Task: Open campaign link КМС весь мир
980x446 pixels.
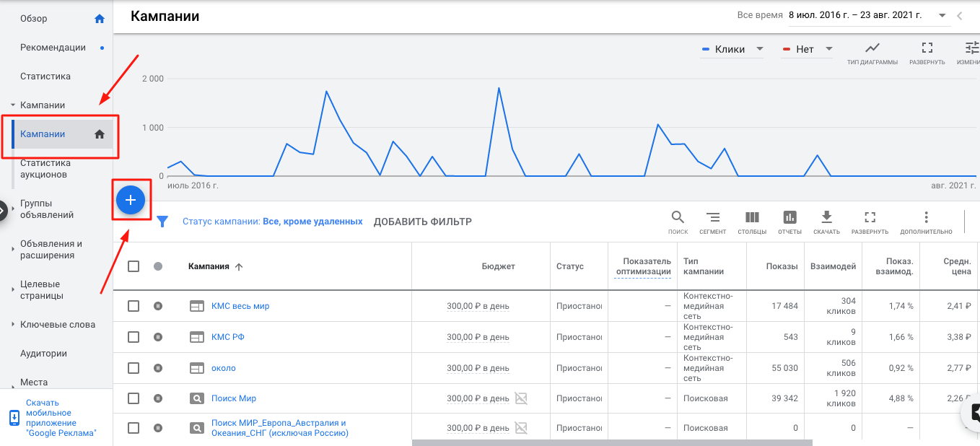Action: (x=240, y=306)
